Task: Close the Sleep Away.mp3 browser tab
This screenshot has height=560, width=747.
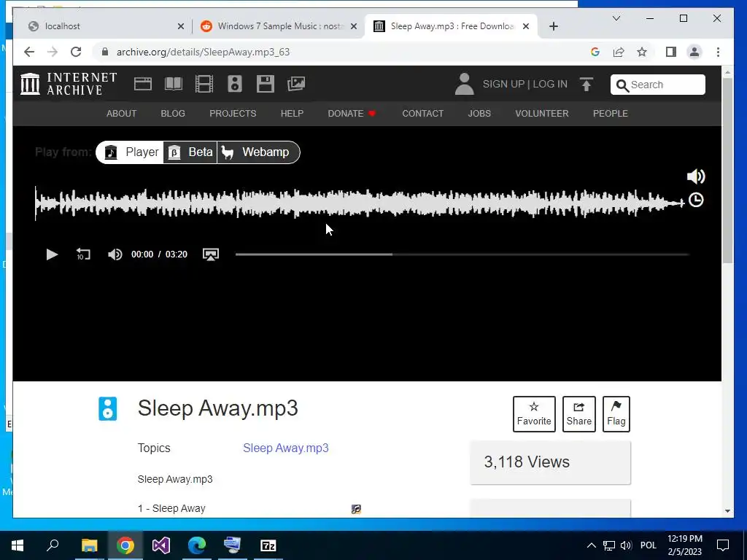Action: (x=526, y=26)
